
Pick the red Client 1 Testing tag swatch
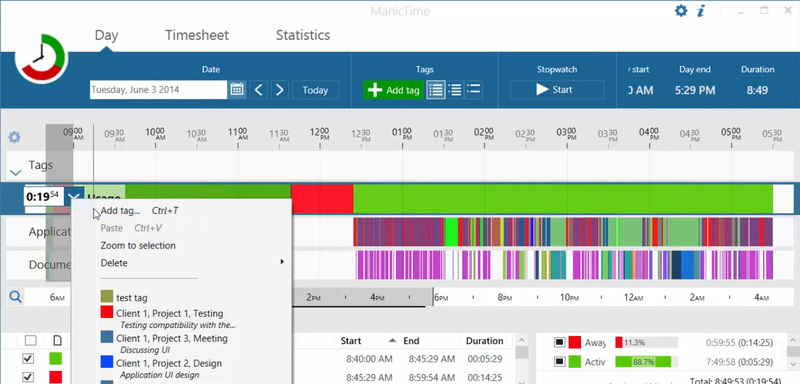click(x=107, y=312)
